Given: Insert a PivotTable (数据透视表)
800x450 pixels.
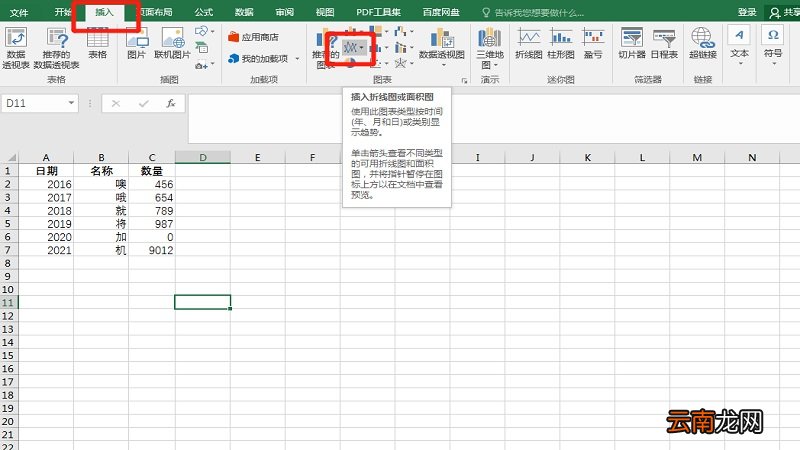Looking at the screenshot, I should pos(16,48).
